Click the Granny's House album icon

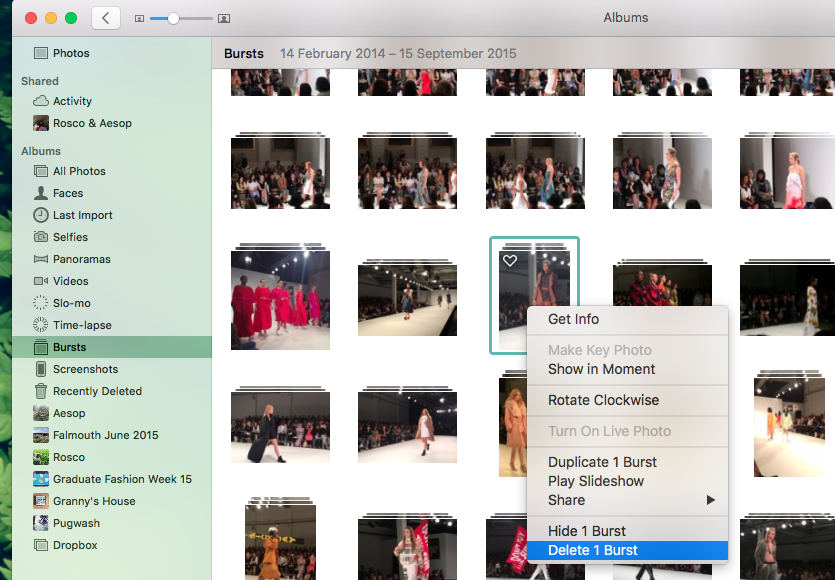(x=40, y=501)
